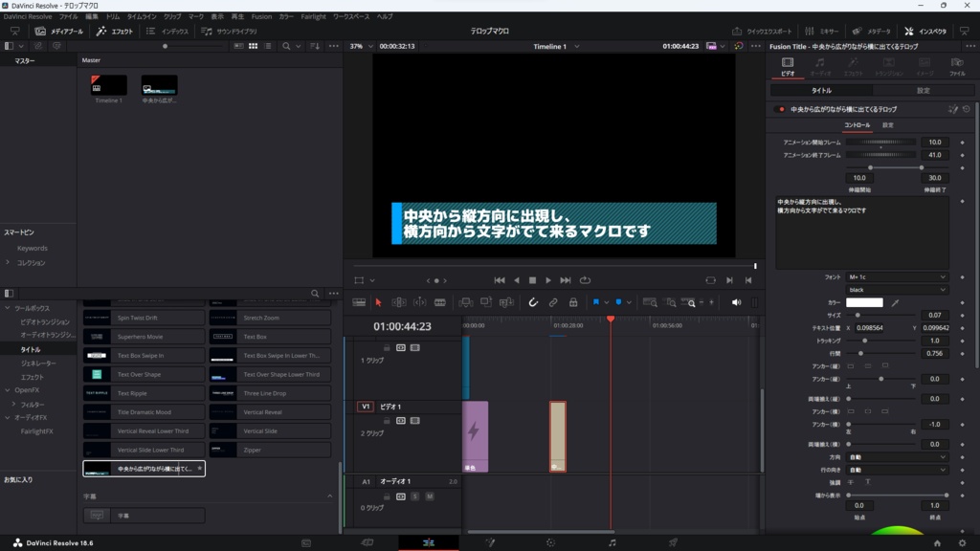Expand the コレクション smart bin

[8, 263]
